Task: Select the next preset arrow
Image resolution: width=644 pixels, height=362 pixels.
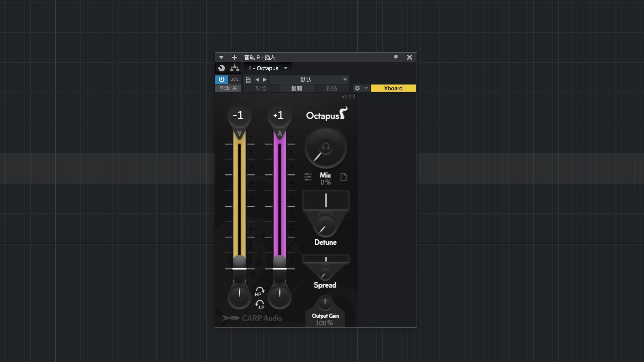Action: click(x=265, y=80)
